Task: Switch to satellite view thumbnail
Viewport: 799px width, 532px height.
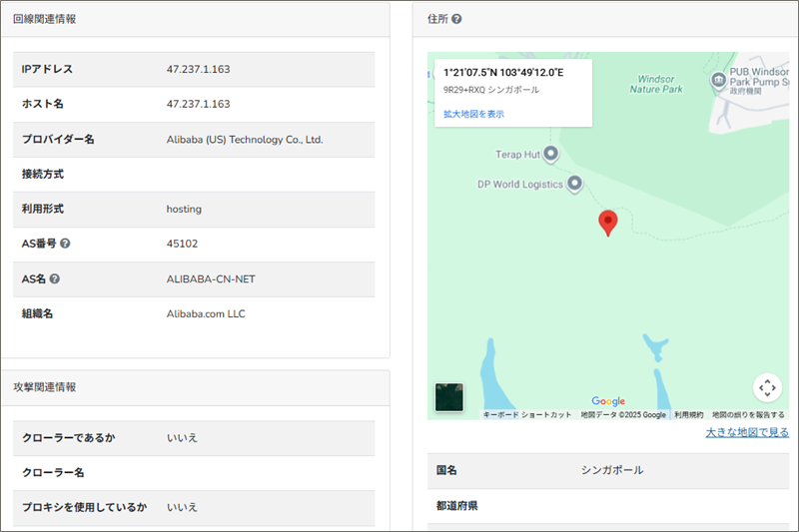Action: [x=449, y=397]
